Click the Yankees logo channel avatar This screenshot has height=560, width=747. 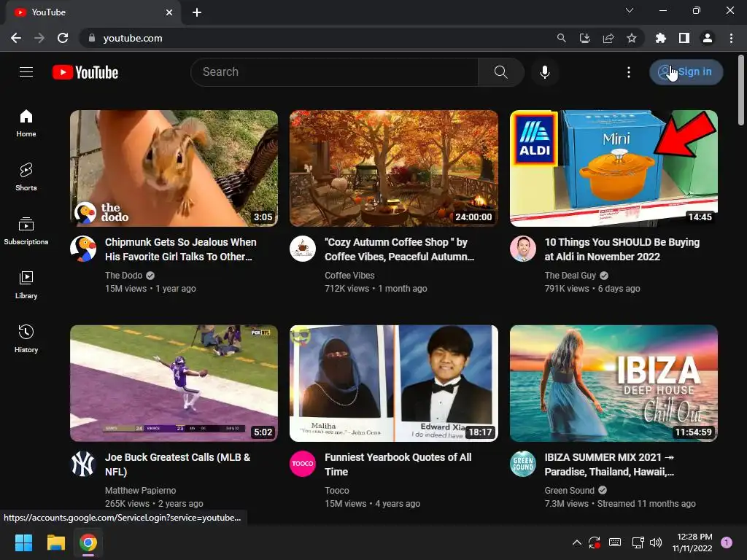click(x=83, y=464)
